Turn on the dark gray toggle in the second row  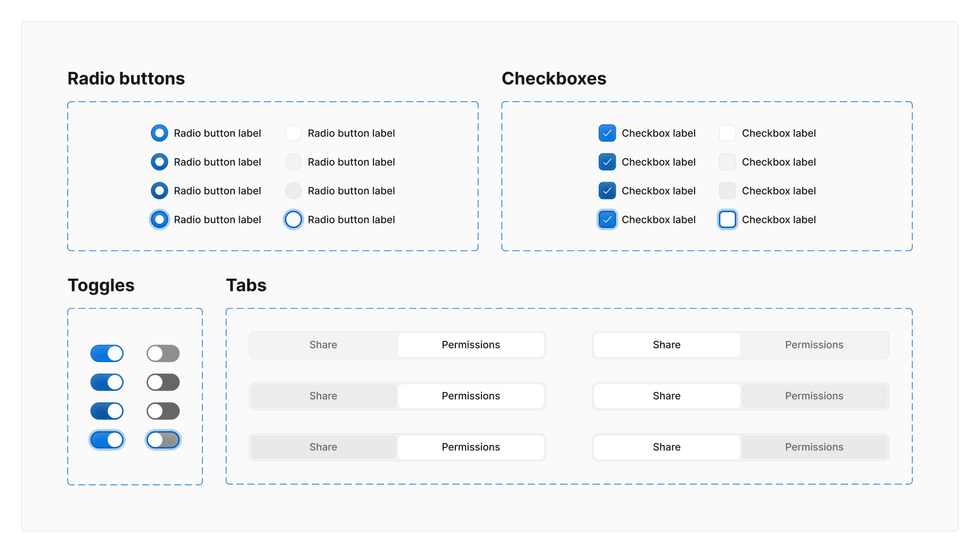[x=163, y=382]
